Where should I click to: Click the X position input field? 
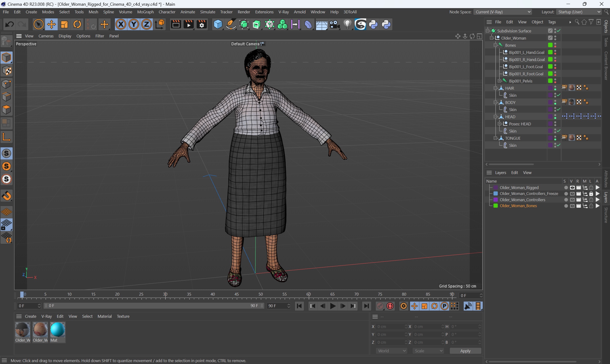point(392,327)
